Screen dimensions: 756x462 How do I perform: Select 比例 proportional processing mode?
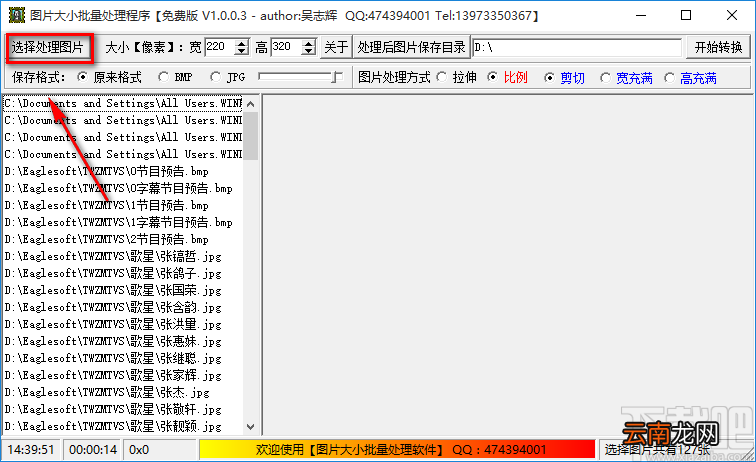507,77
